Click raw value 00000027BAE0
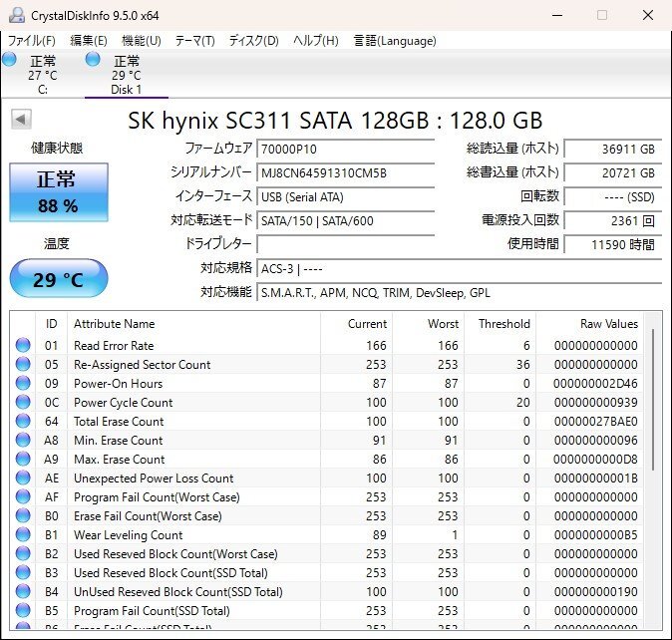This screenshot has width=672, height=640. click(595, 422)
